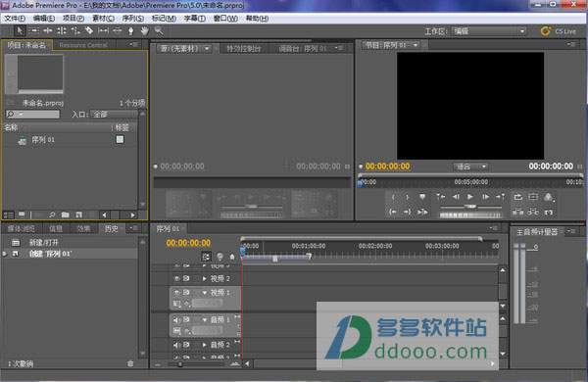
Task: Expand the 视频 2 track
Action: tap(205, 278)
